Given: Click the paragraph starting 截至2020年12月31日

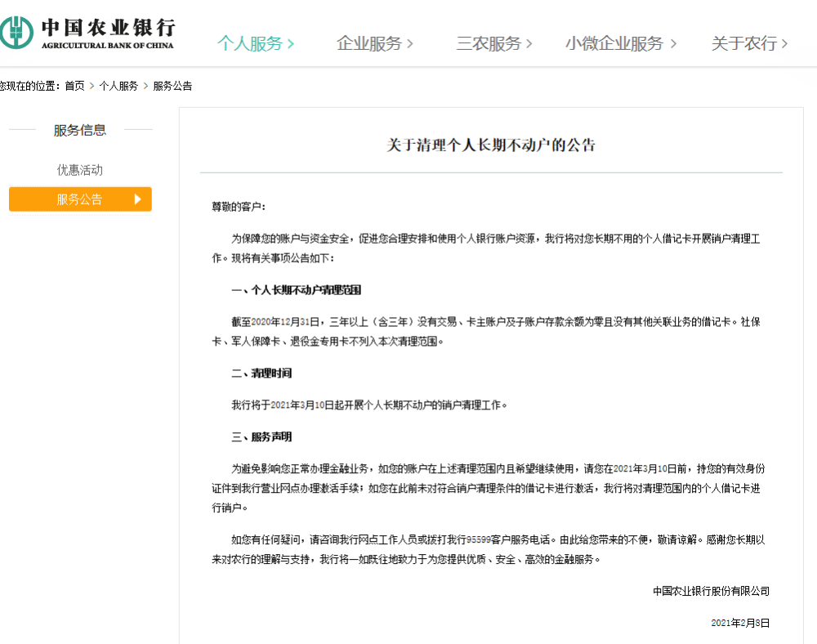Looking at the screenshot, I should pos(486,331).
